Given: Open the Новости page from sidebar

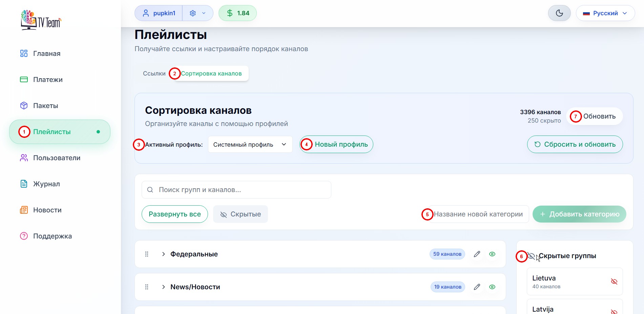Looking at the screenshot, I should tap(47, 210).
